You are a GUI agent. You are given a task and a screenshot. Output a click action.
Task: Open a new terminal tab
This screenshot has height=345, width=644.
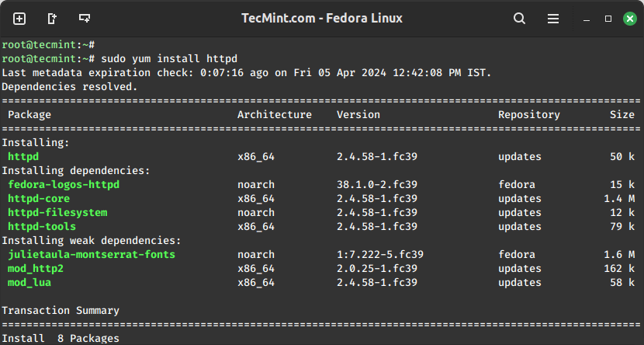click(19, 18)
